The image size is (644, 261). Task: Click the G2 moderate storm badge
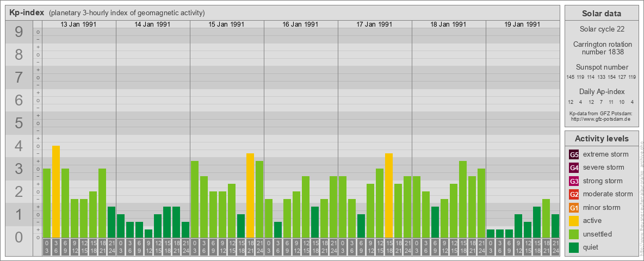(574, 194)
